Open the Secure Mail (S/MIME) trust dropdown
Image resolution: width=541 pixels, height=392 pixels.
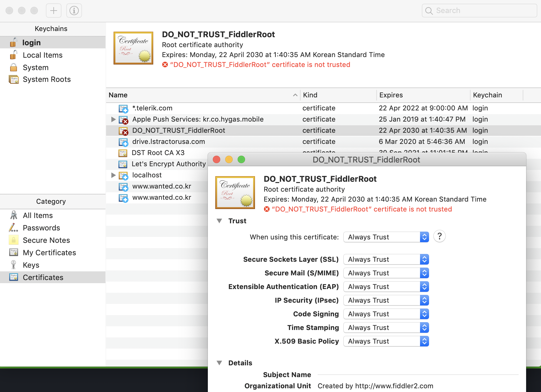[x=386, y=273]
